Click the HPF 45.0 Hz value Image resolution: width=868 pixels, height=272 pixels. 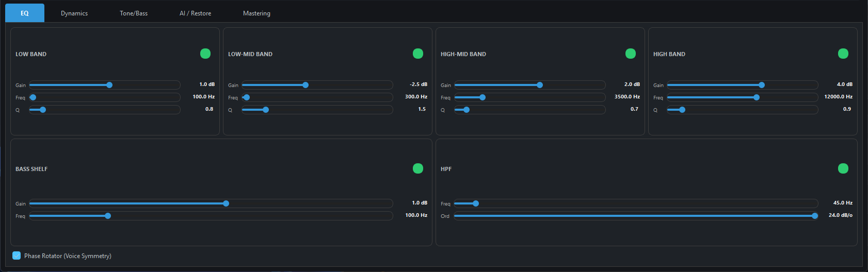(843, 203)
